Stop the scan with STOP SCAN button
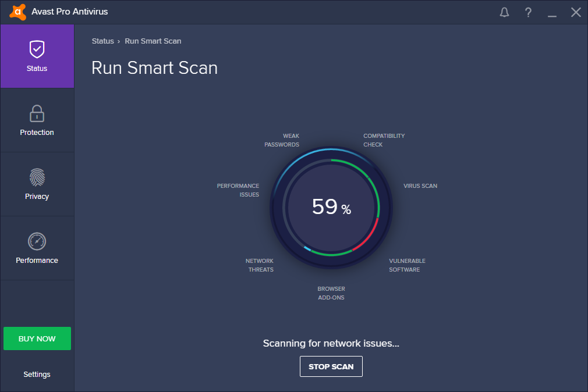 [x=331, y=366]
